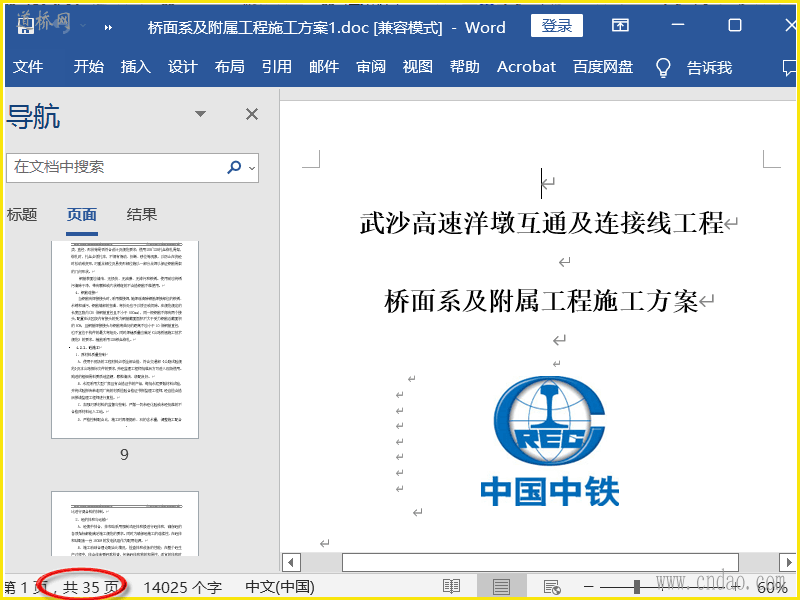Open the 文件 menu

pyautogui.click(x=28, y=67)
